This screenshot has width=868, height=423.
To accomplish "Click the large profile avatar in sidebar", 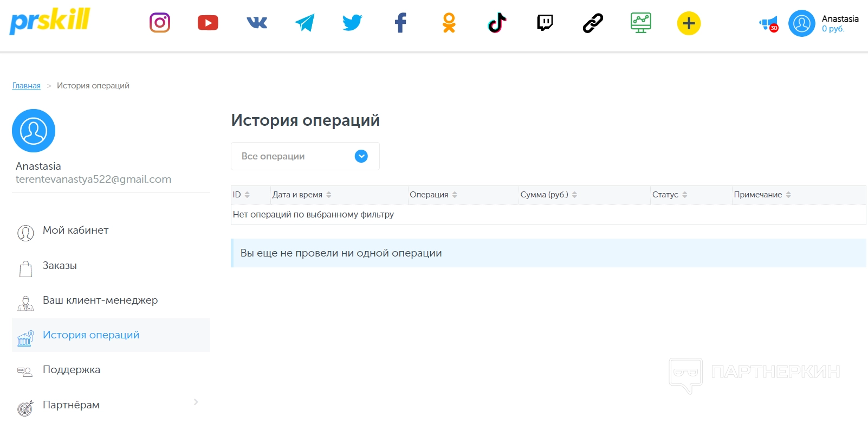I will [34, 131].
